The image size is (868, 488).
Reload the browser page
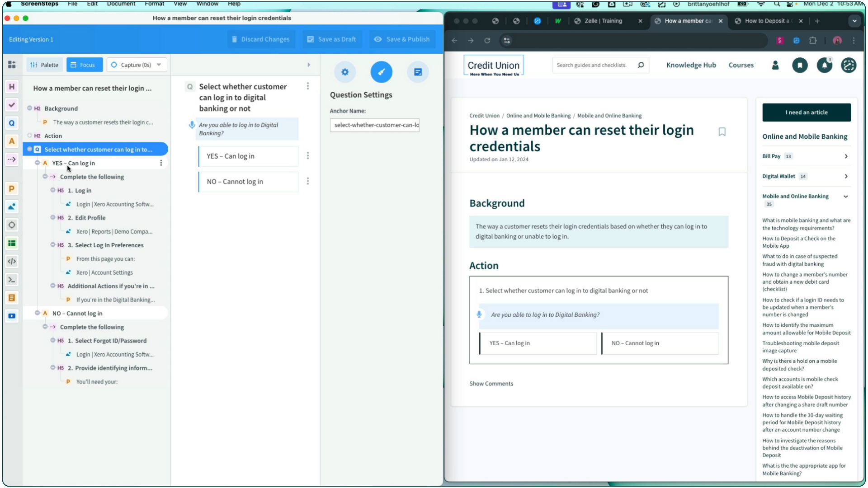(x=487, y=41)
